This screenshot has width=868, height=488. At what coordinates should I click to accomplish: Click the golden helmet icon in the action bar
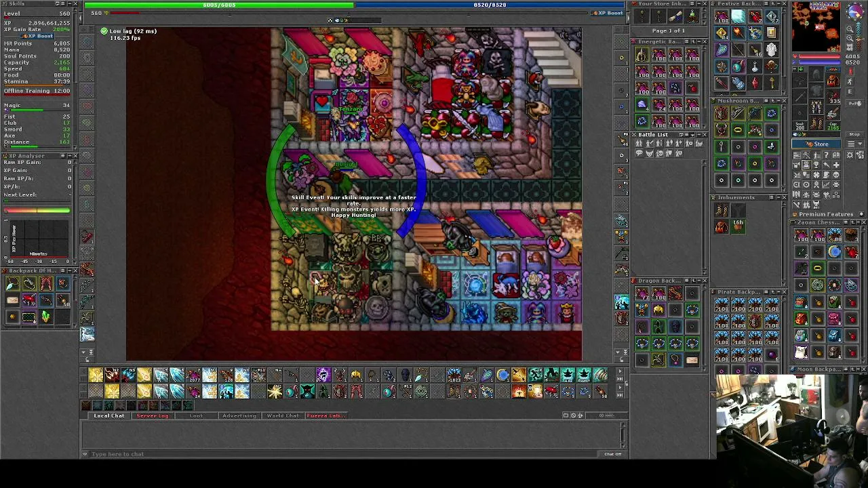tap(356, 375)
